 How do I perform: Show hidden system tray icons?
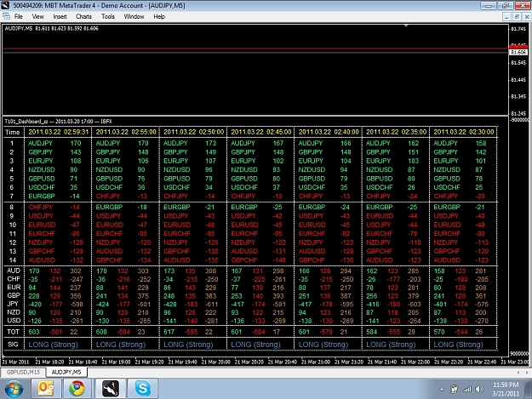[x=442, y=390]
